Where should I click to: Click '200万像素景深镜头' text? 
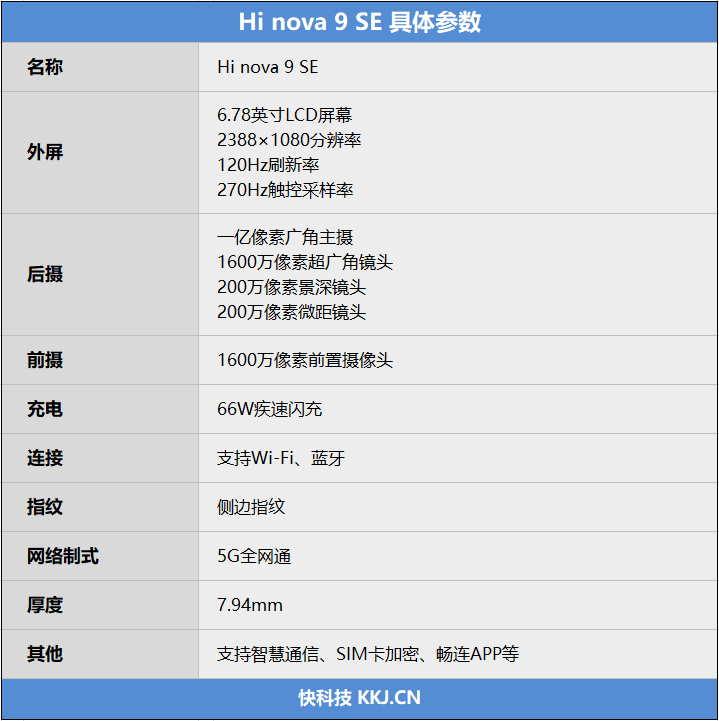291,287
